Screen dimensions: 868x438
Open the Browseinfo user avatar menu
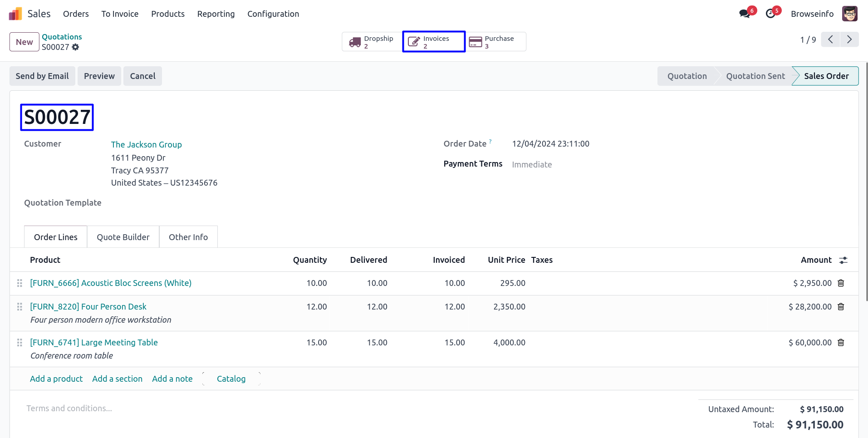[849, 14]
